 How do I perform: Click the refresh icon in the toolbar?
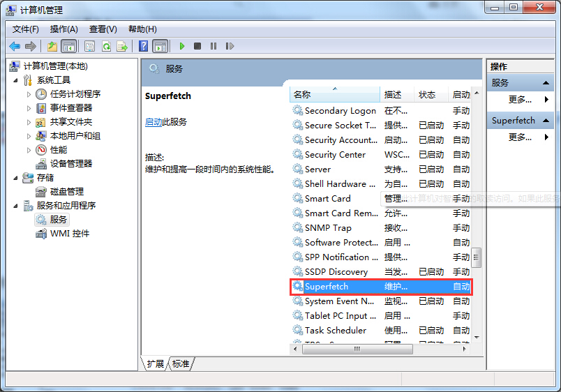[x=106, y=46]
